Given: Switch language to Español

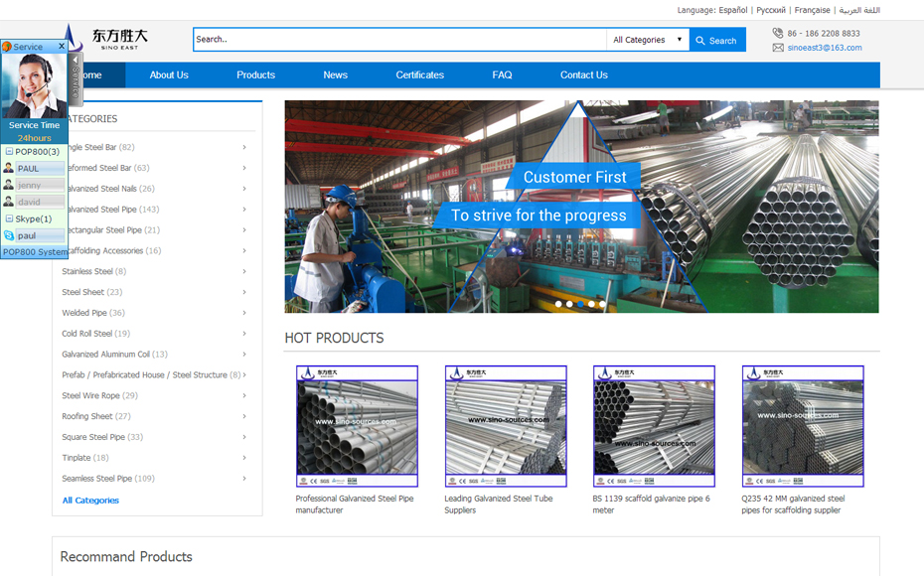Looking at the screenshot, I should tap(733, 10).
